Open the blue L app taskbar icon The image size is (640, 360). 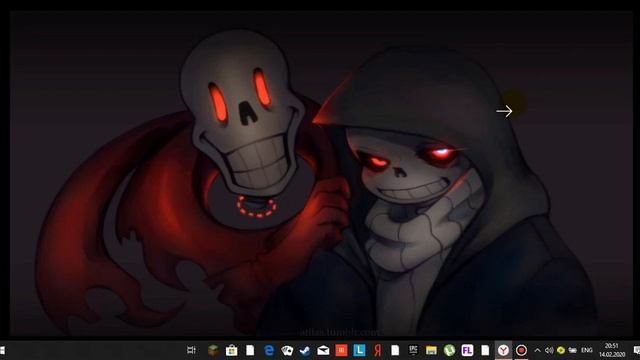[359, 350]
